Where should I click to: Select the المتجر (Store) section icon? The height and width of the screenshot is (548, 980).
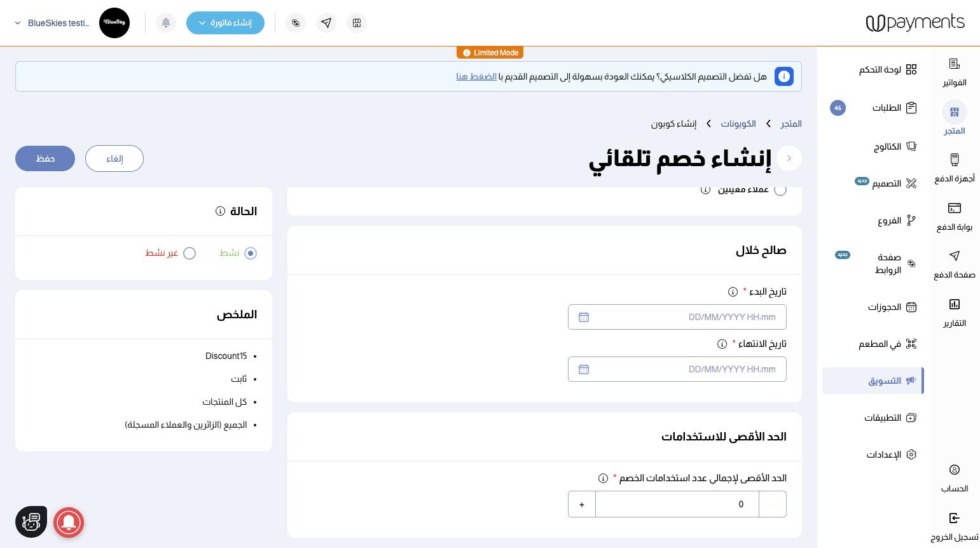pos(954,113)
